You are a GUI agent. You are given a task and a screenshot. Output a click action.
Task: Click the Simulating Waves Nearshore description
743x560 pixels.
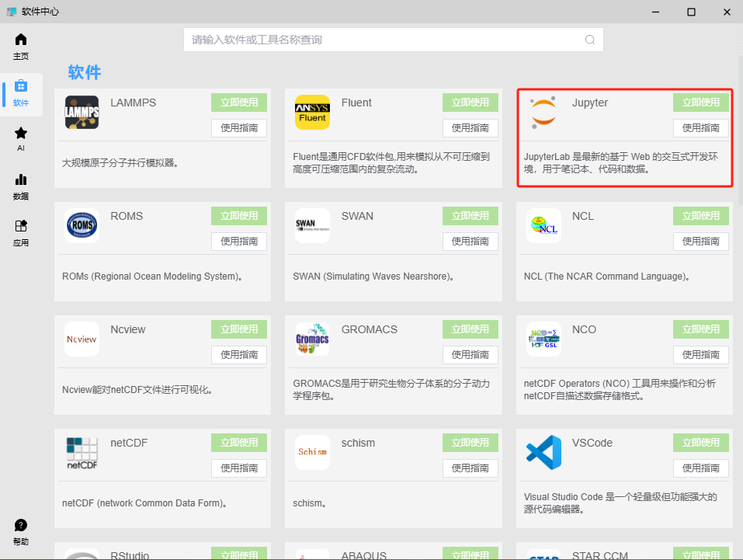pyautogui.click(x=373, y=276)
